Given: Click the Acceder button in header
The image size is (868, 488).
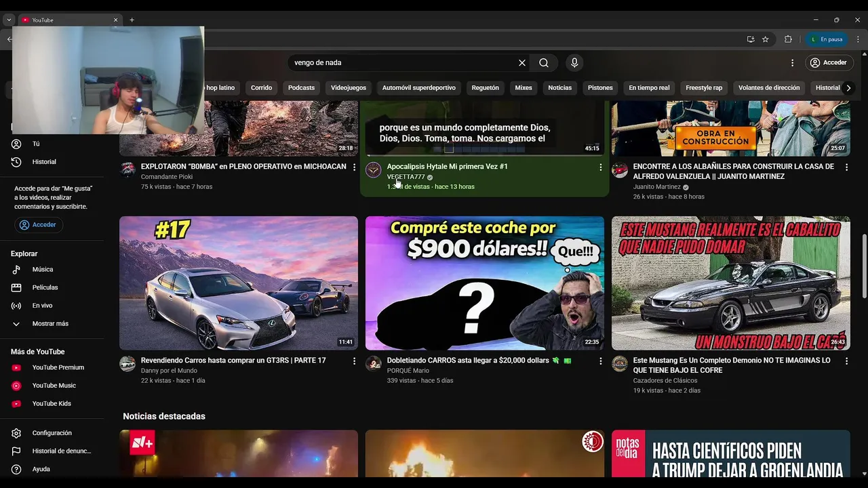Looking at the screenshot, I should 829,62.
